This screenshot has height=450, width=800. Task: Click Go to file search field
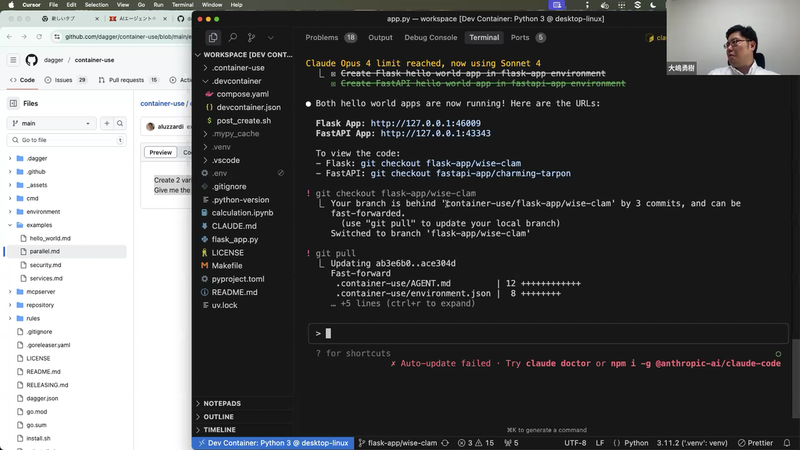[67, 140]
